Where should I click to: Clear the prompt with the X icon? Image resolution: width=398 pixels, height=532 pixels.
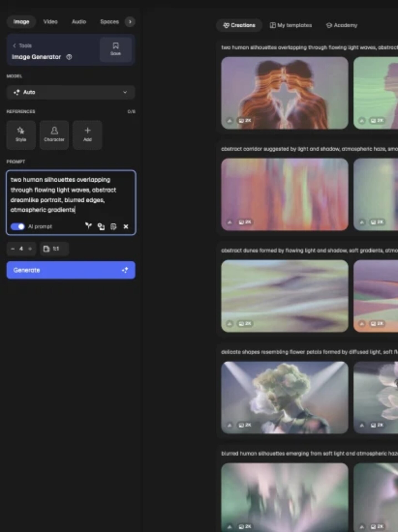click(x=126, y=227)
